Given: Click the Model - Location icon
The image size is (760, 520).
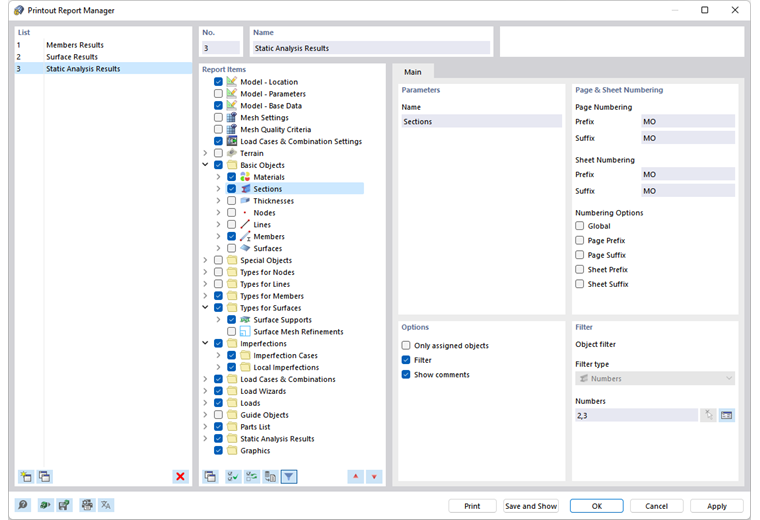Looking at the screenshot, I should point(232,81).
